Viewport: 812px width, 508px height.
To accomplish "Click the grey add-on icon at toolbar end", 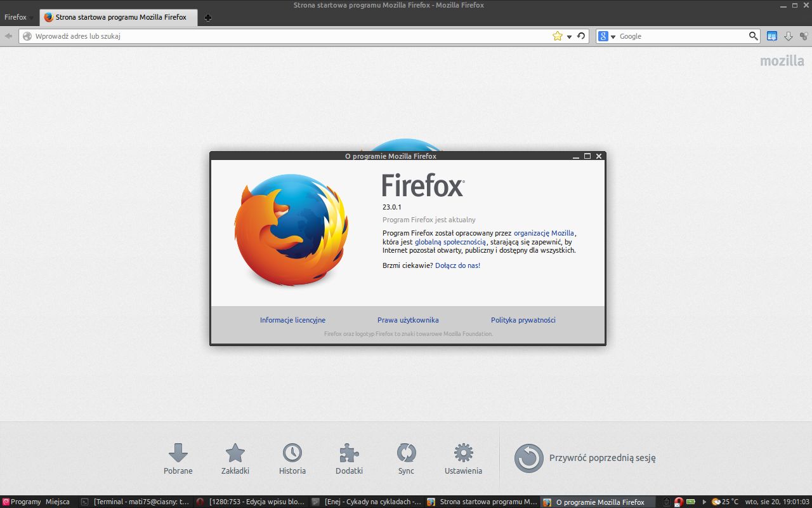I will pos(804,36).
